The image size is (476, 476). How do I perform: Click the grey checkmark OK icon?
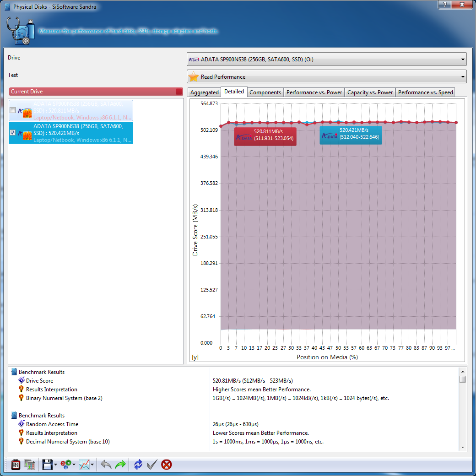tap(152, 465)
